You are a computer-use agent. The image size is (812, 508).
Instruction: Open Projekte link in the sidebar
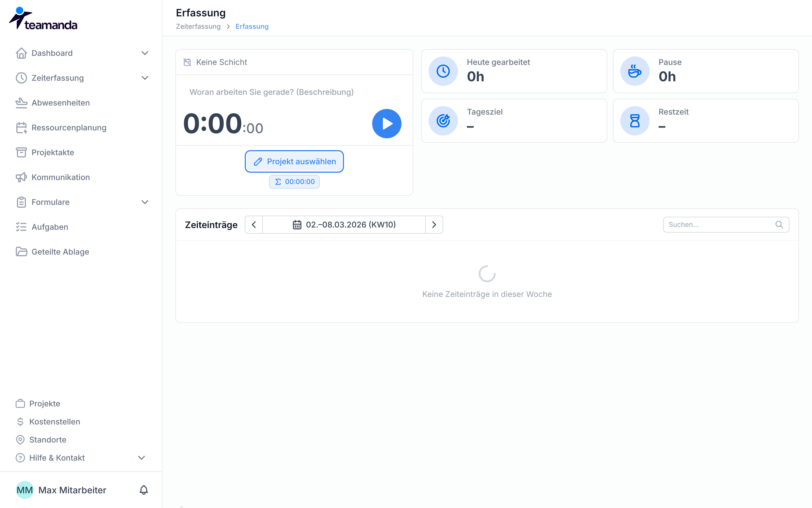pyautogui.click(x=45, y=404)
